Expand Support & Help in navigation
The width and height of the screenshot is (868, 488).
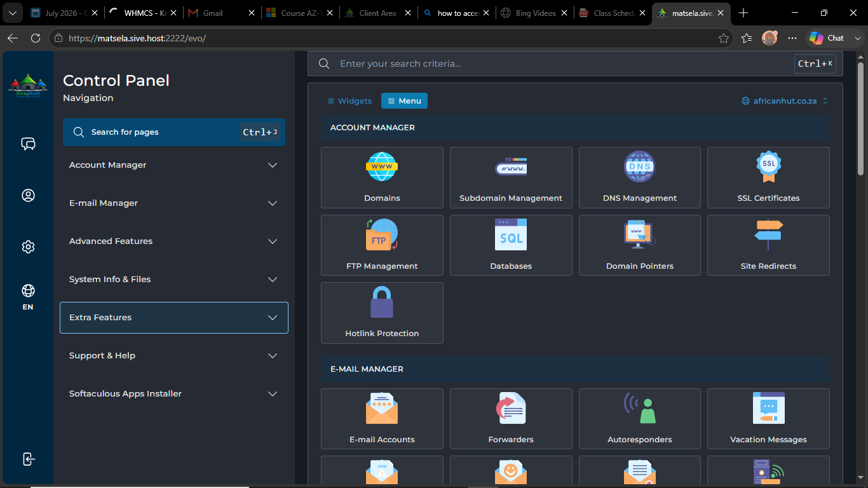(174, 356)
